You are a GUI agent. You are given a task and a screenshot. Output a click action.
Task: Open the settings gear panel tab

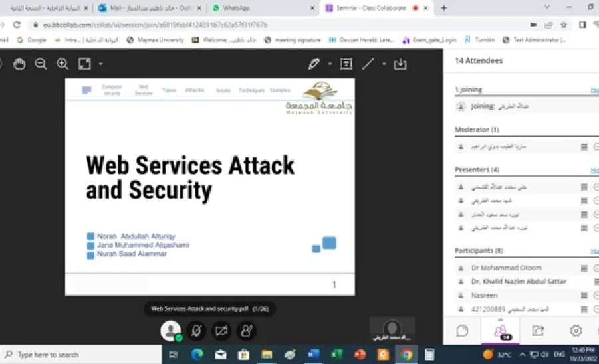[x=576, y=331]
